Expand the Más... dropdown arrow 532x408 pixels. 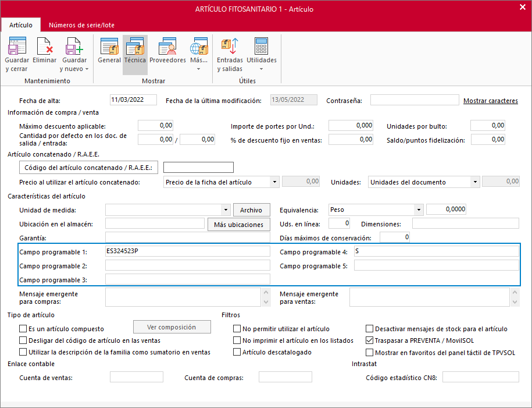click(x=198, y=69)
